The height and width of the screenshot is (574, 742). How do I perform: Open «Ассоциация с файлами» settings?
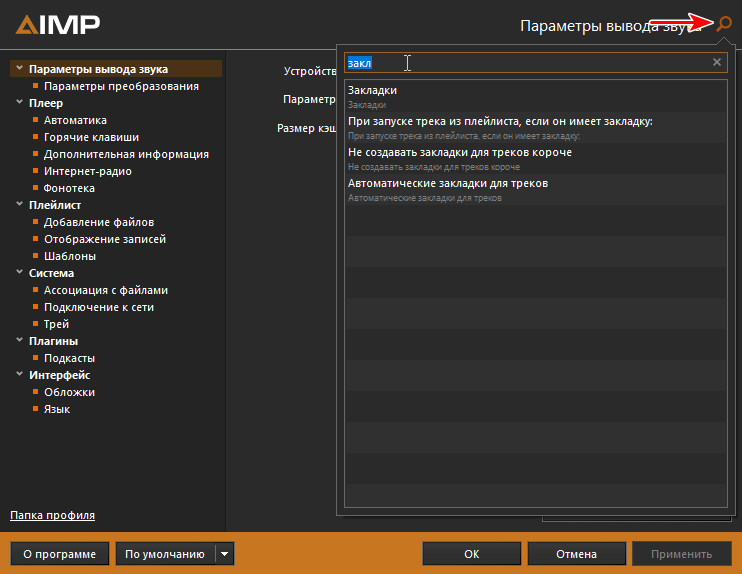106,291
